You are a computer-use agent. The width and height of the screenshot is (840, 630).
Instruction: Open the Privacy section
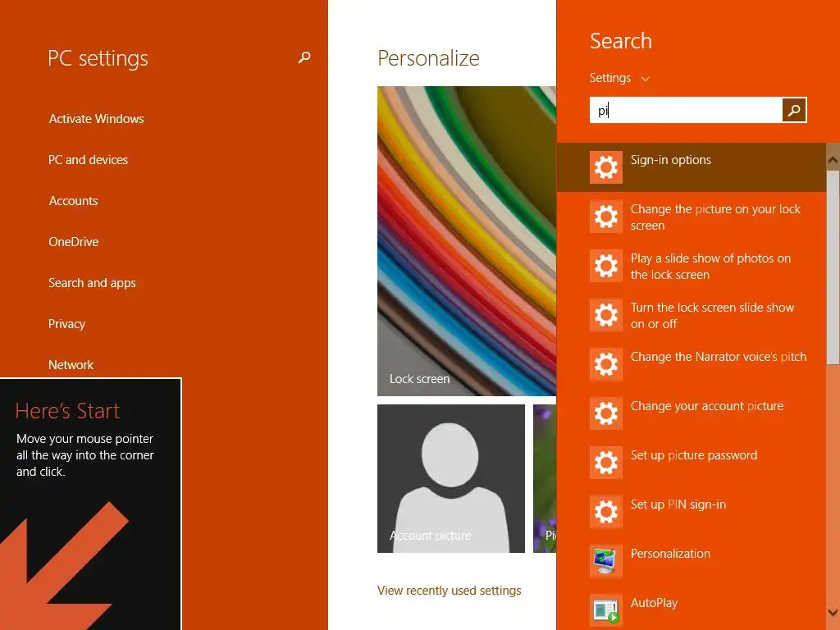pos(67,324)
